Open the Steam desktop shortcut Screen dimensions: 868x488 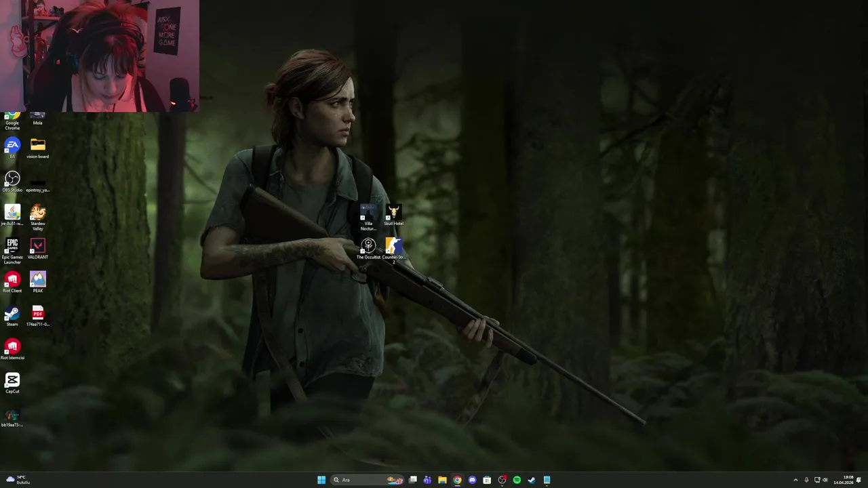click(12, 316)
